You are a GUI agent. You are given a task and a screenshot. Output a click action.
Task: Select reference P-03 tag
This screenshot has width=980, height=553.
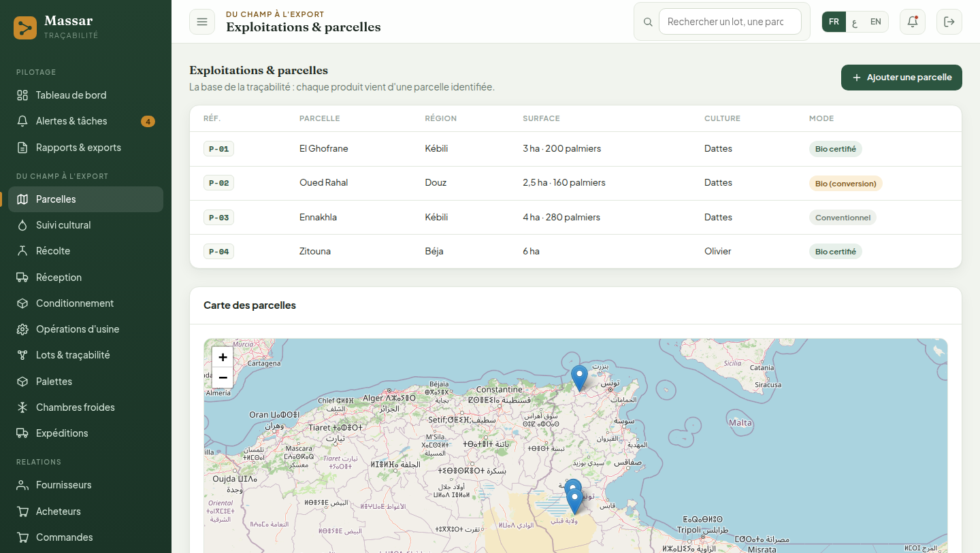coord(218,218)
